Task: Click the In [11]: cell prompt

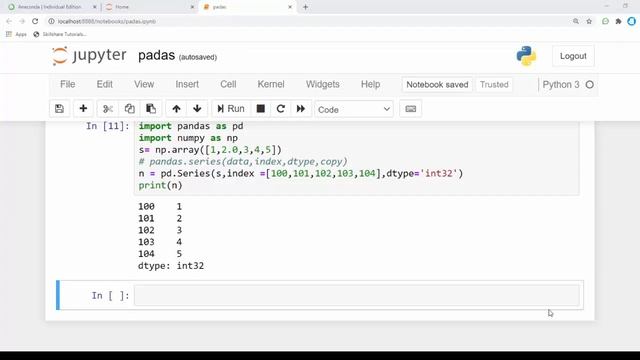Action: (108, 126)
